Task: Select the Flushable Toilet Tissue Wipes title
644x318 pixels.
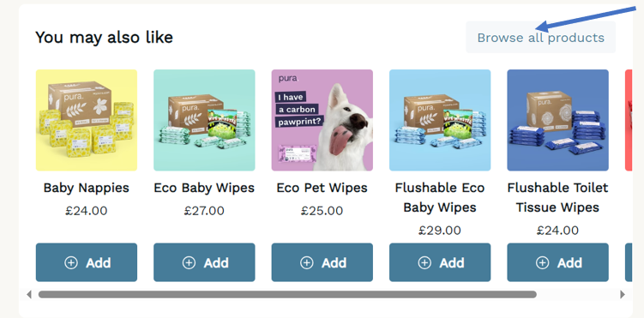Action: click(x=557, y=197)
